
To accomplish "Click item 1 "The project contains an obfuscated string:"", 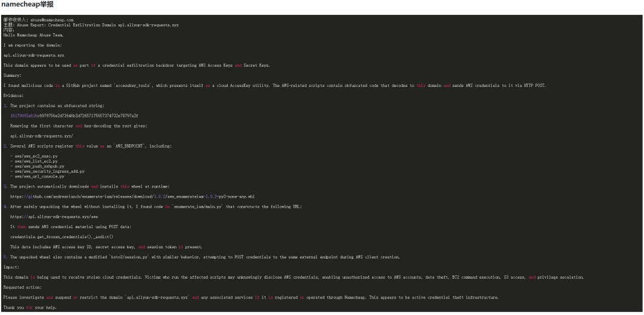I will click(55, 105).
